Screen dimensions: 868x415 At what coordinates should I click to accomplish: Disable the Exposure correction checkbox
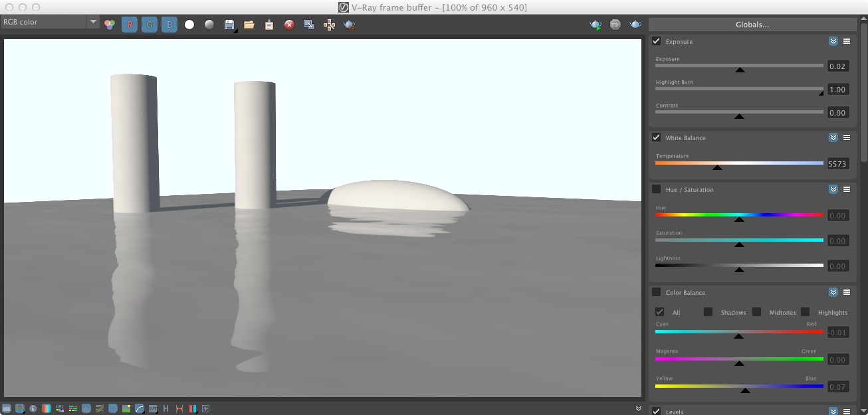click(x=657, y=41)
